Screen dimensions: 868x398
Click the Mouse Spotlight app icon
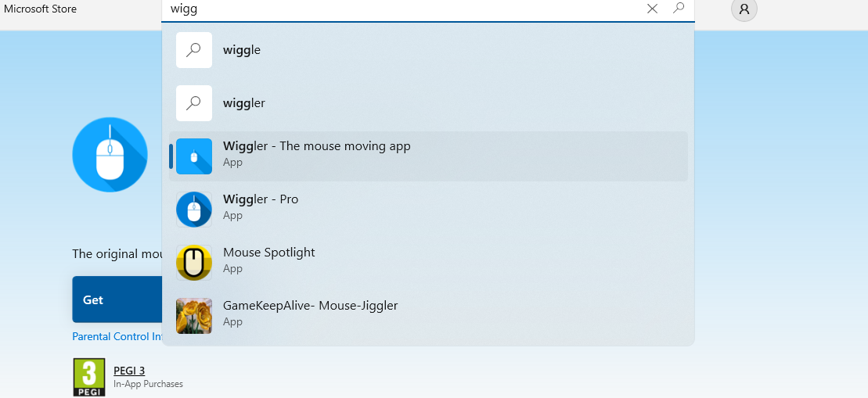pos(194,263)
